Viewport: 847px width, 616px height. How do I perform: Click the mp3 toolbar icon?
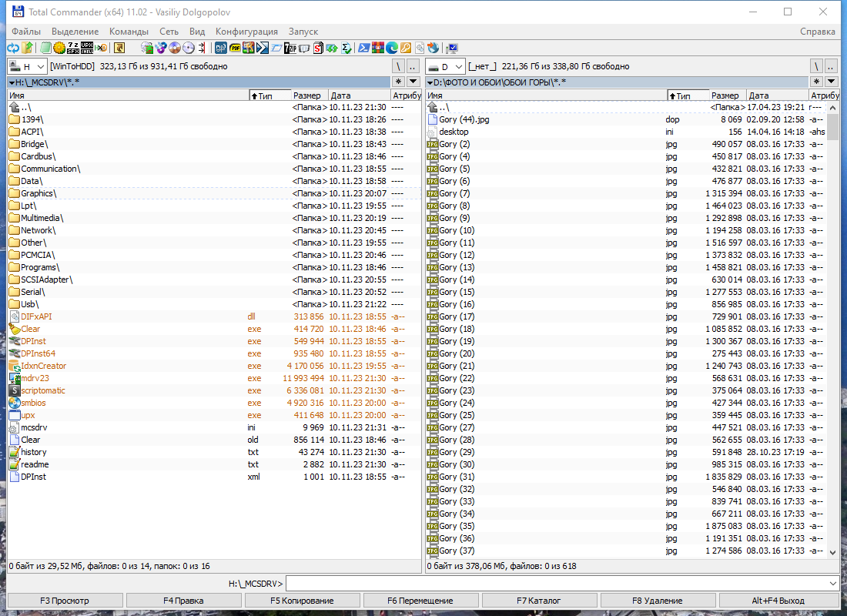coord(221,48)
